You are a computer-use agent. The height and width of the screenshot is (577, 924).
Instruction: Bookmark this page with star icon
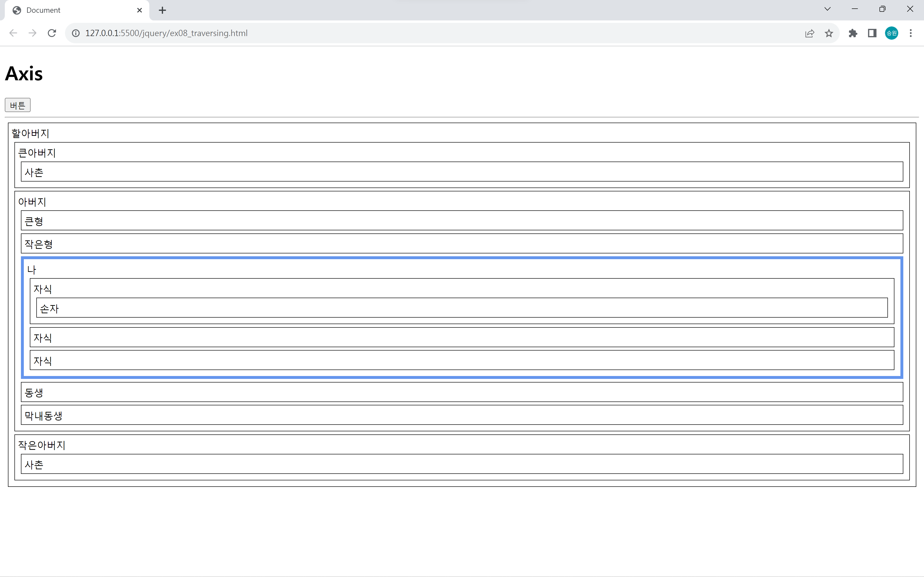click(x=828, y=33)
